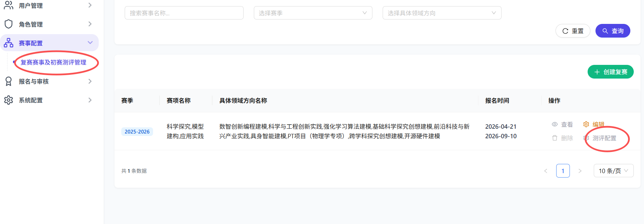Click the 2026-04-21 registration date
This screenshot has height=224, width=644.
(x=501, y=126)
